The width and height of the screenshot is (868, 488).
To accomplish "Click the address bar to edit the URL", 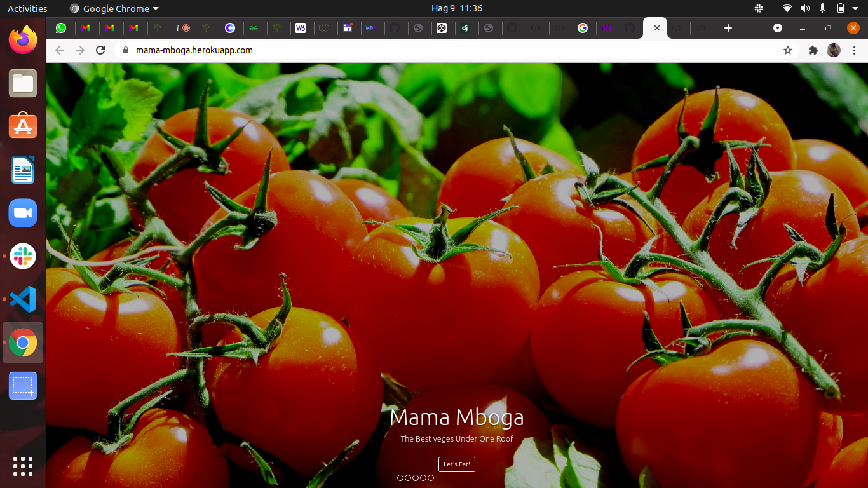I will click(x=381, y=50).
